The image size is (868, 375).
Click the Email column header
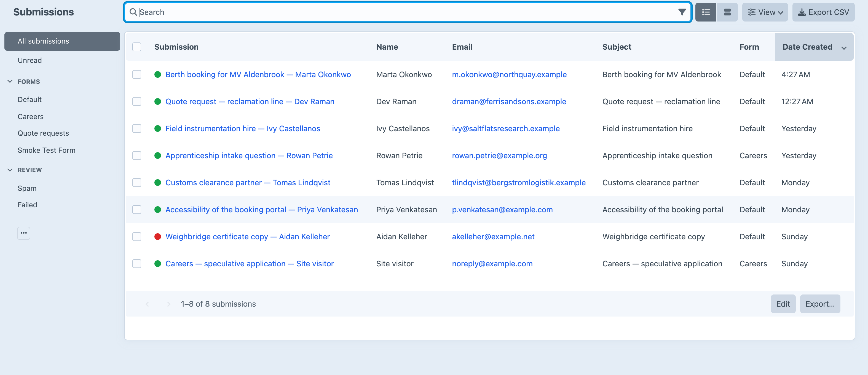(x=462, y=47)
